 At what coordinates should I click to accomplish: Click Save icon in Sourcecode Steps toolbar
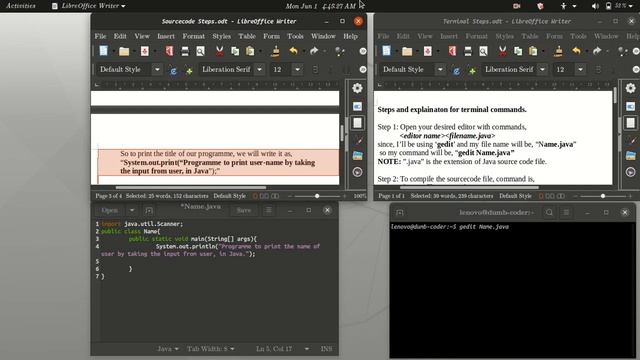[x=144, y=51]
